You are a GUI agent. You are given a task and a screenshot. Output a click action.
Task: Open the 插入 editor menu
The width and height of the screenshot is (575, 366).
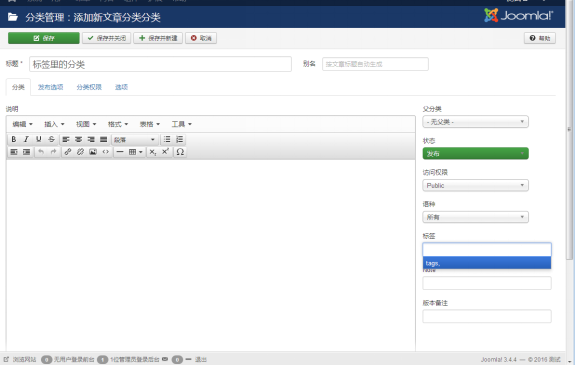click(x=54, y=124)
